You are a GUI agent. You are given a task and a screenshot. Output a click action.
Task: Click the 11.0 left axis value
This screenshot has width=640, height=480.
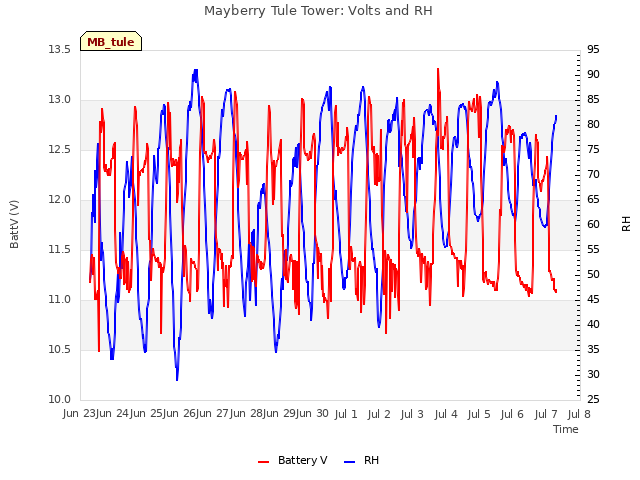(60, 300)
